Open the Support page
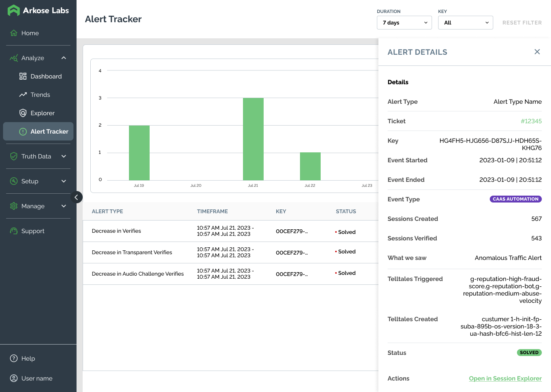The height and width of the screenshot is (392, 551). 33,231
